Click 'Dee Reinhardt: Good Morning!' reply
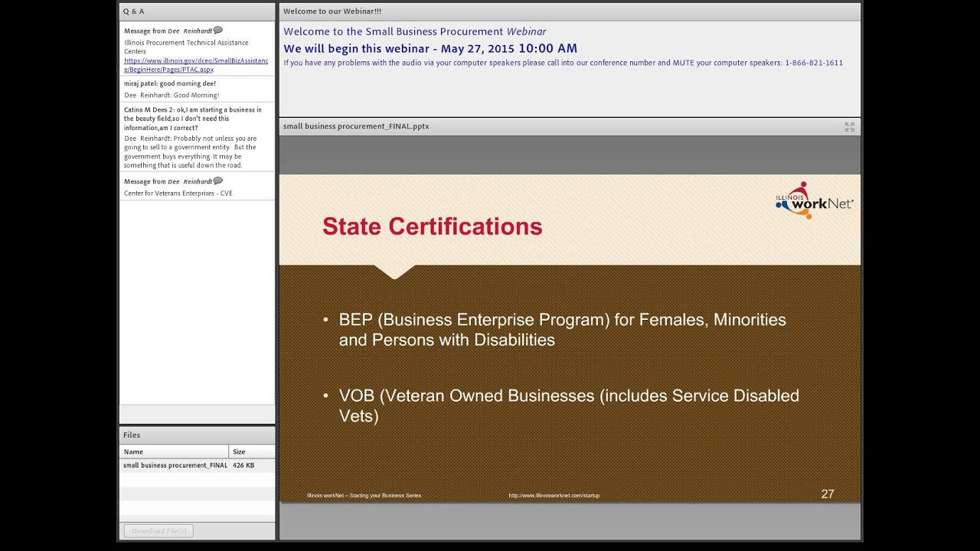The image size is (980, 551). (171, 96)
